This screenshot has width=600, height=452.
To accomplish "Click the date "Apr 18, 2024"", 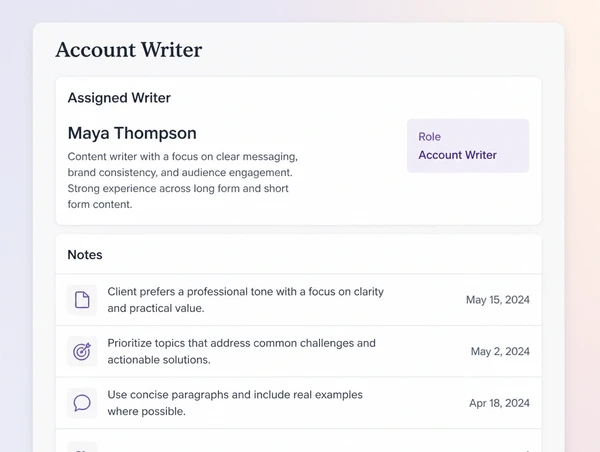I will click(x=499, y=403).
